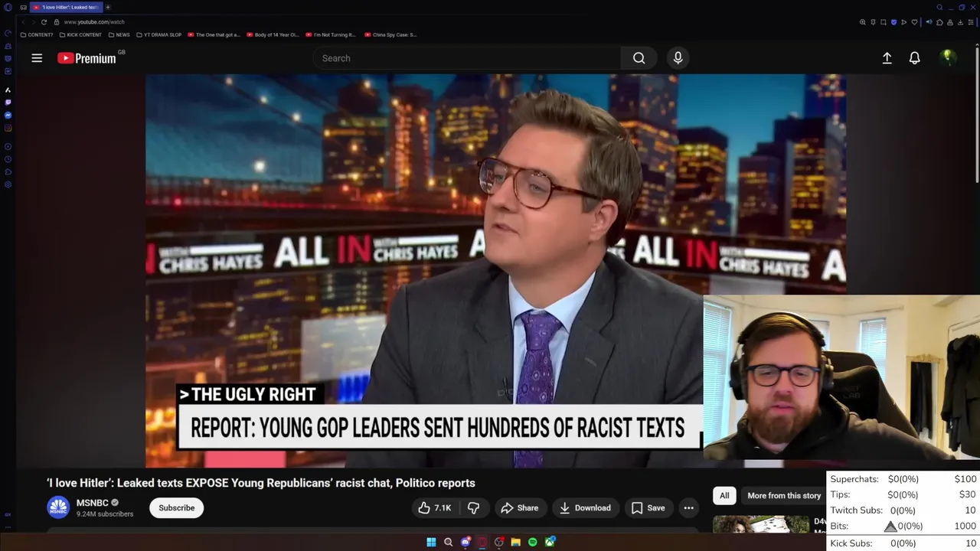Open the YouTube guide hamburger menu
This screenshot has width=980, height=551.
coord(37,58)
